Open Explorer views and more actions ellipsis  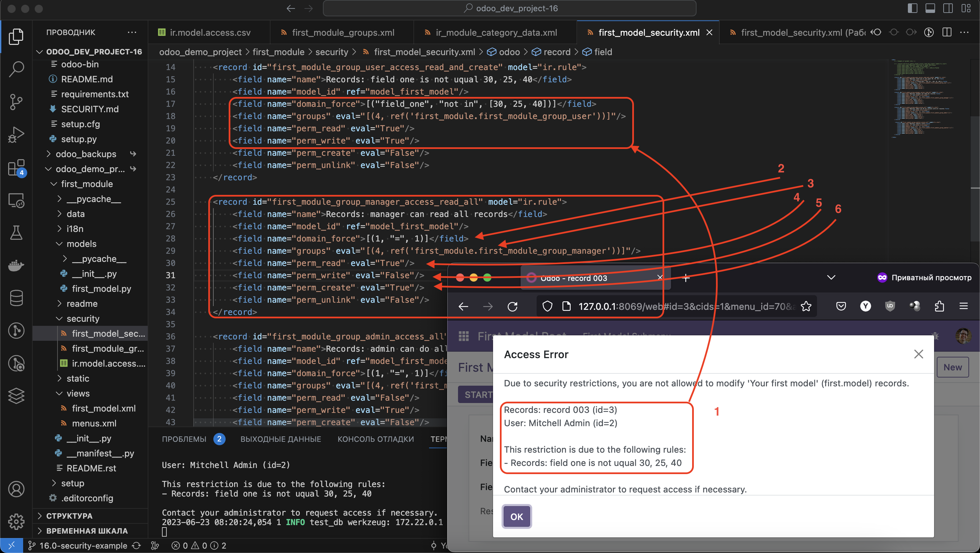[x=132, y=32]
